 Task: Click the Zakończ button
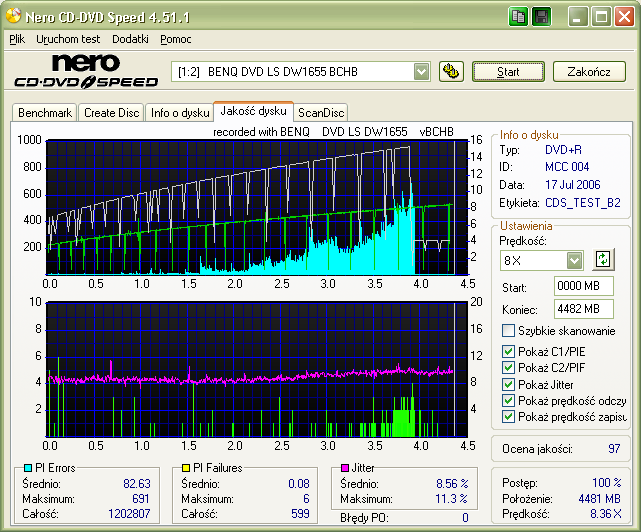[589, 72]
